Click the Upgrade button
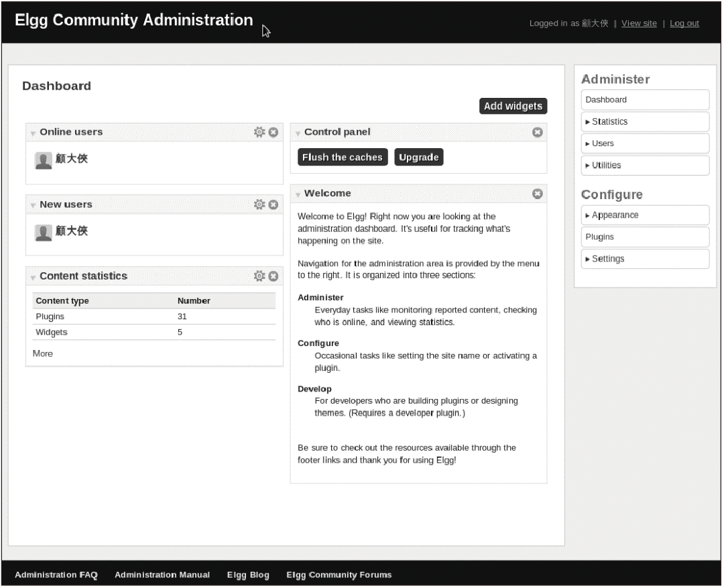Viewport: 724px width, 588px height. click(x=419, y=158)
